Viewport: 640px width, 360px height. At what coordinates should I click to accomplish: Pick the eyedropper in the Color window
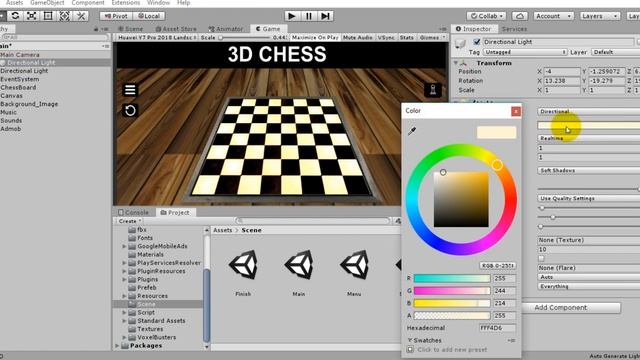(x=412, y=131)
